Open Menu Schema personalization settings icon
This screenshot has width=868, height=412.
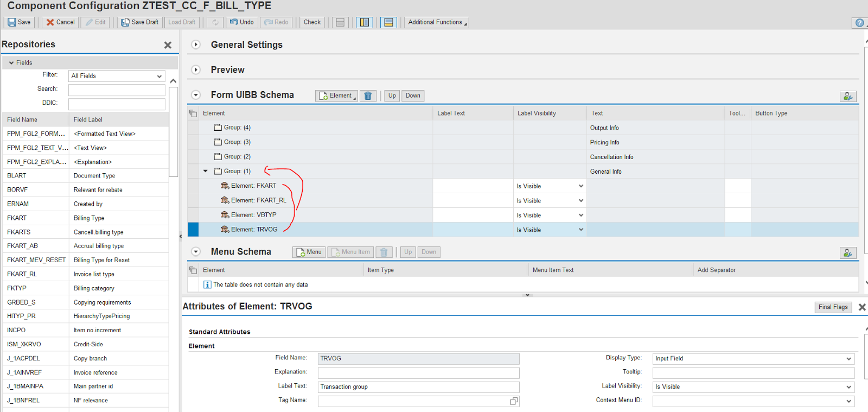tap(848, 253)
